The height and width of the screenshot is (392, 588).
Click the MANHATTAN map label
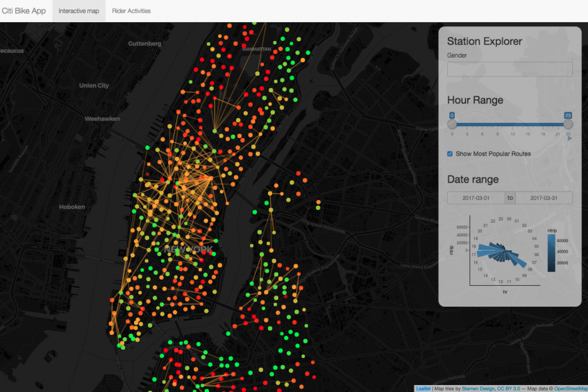256,49
